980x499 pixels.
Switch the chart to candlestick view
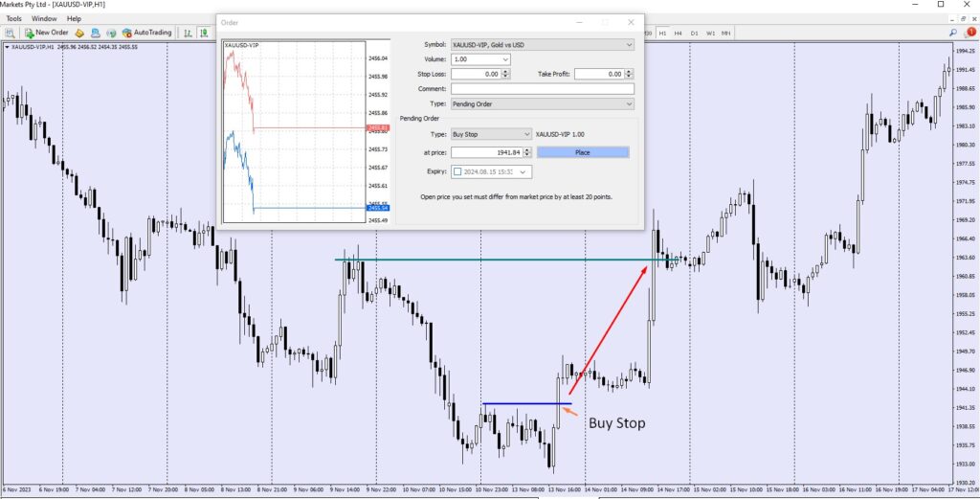pos(207,33)
